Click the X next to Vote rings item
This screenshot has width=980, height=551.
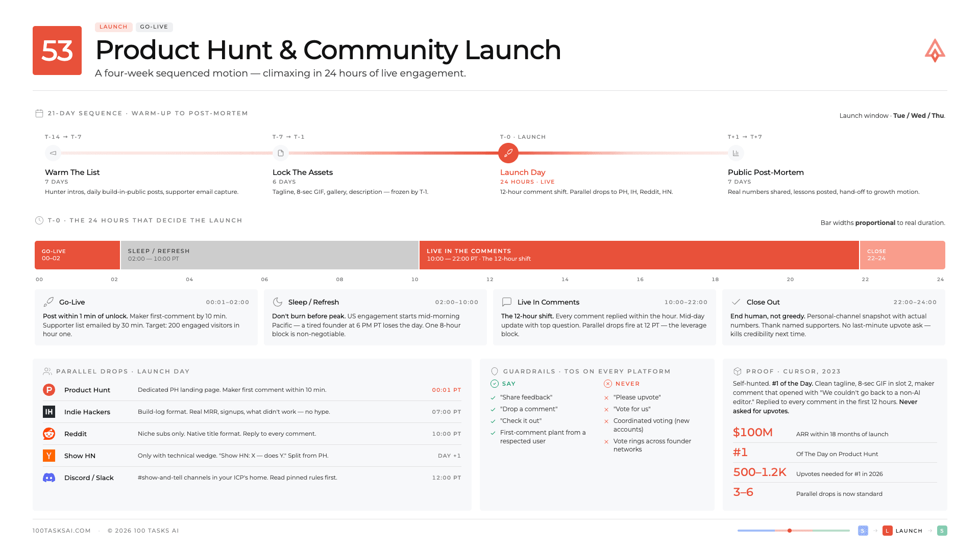[x=606, y=442]
